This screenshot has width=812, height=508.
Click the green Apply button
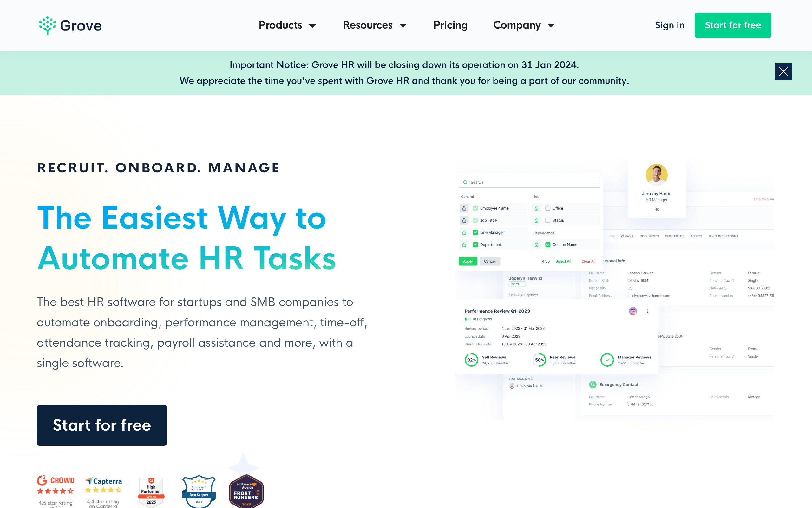coord(468,261)
